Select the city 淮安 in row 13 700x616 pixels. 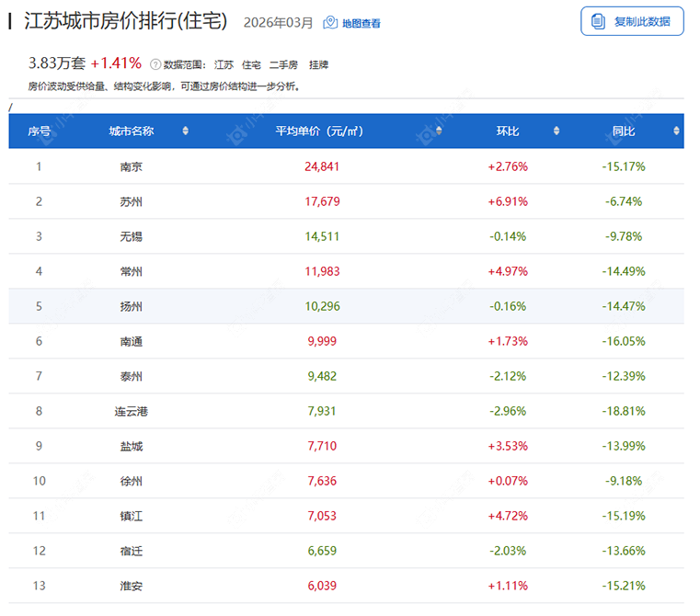132,586
